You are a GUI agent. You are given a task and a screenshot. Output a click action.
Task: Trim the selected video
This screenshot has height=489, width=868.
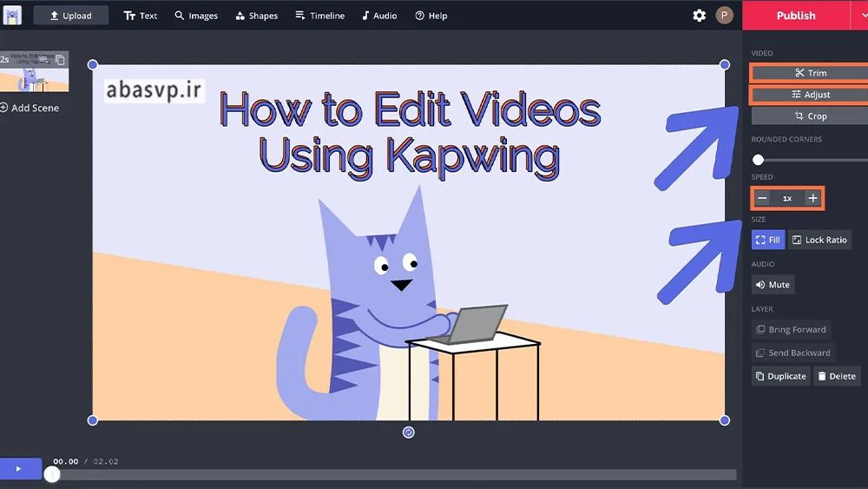click(810, 73)
